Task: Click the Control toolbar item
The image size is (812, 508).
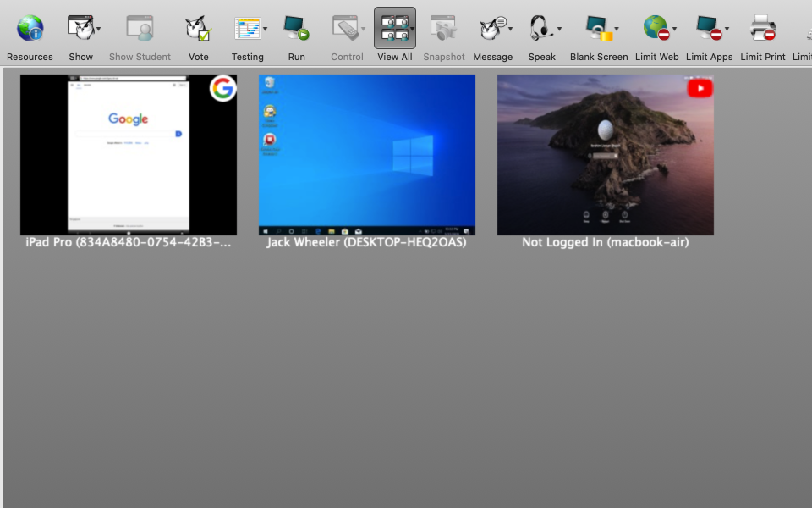Action: point(345,30)
